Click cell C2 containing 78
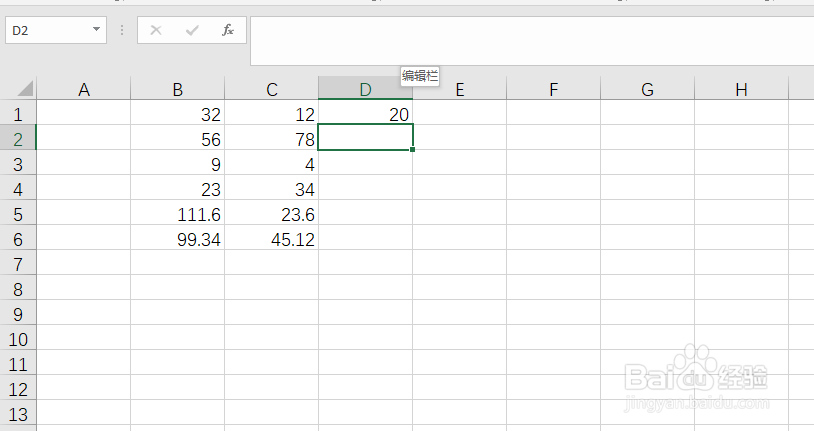Screen dimensions: 814x431 click(272, 137)
